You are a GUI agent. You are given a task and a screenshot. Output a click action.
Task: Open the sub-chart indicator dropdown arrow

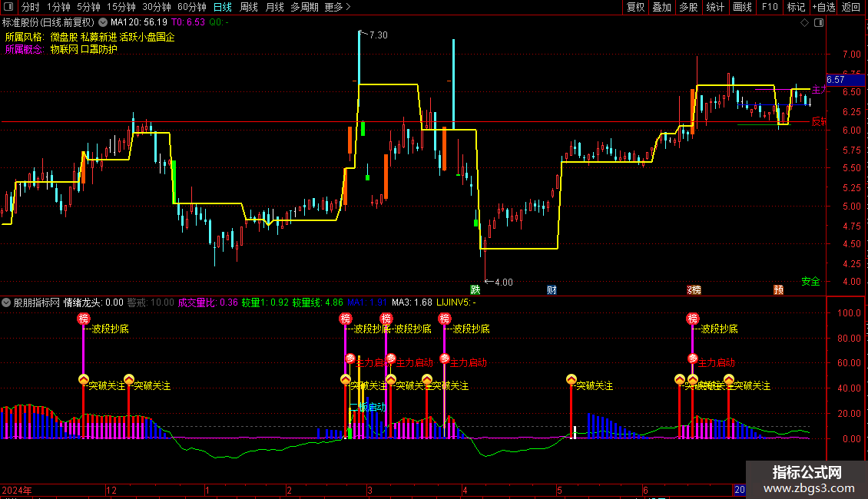6,302
